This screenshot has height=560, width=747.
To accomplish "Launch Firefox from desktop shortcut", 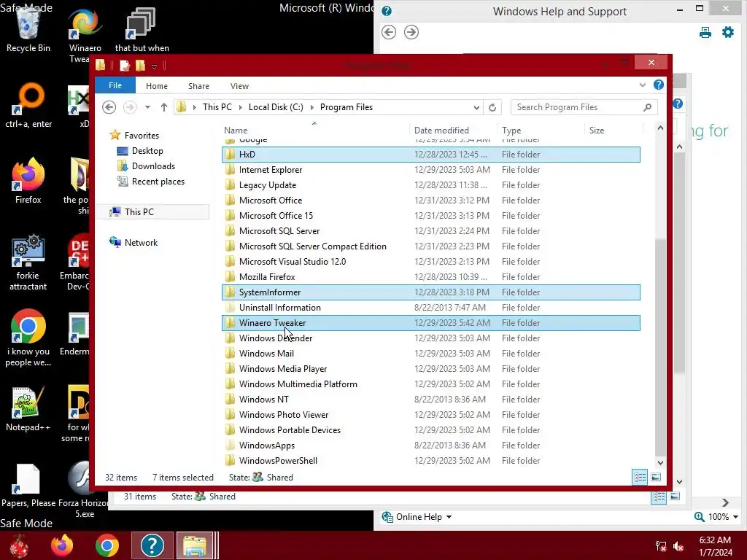I will click(x=28, y=181).
